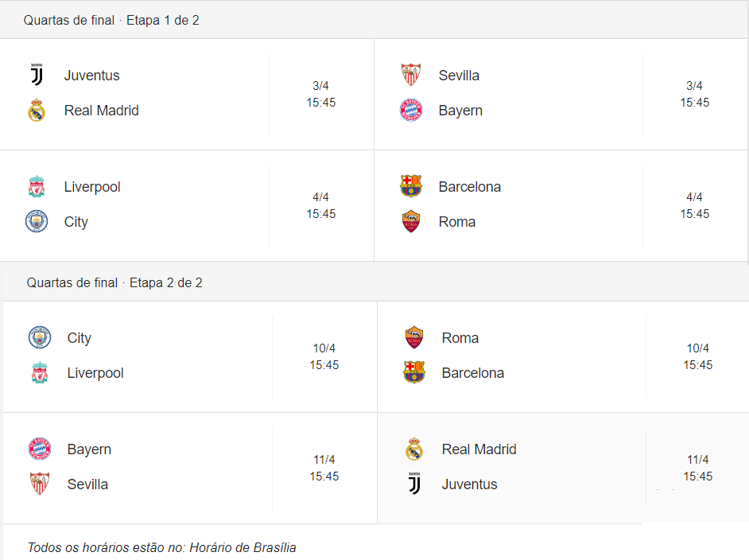
Task: Click the Real Madrid crest in first-leg match
Action: (37, 111)
